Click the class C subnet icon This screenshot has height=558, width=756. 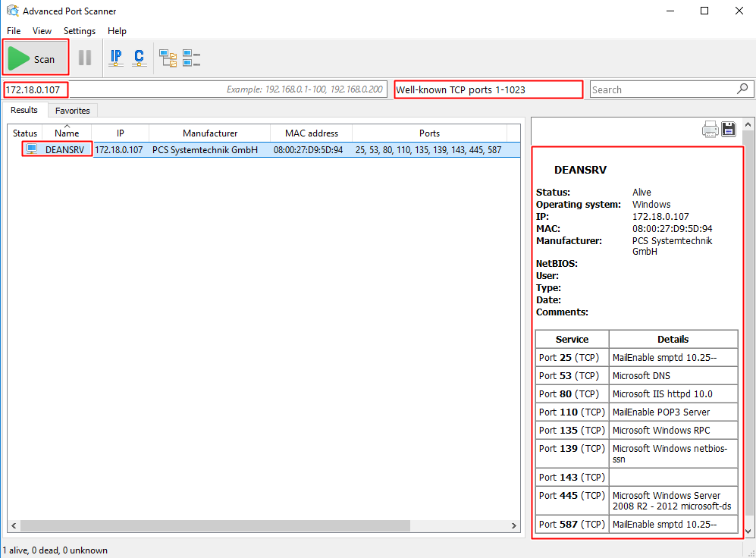click(x=139, y=58)
